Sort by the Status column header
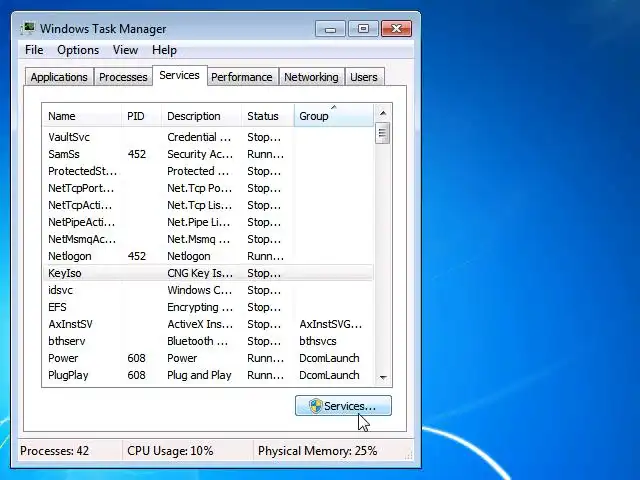Image resolution: width=640 pixels, height=480 pixels. point(267,116)
